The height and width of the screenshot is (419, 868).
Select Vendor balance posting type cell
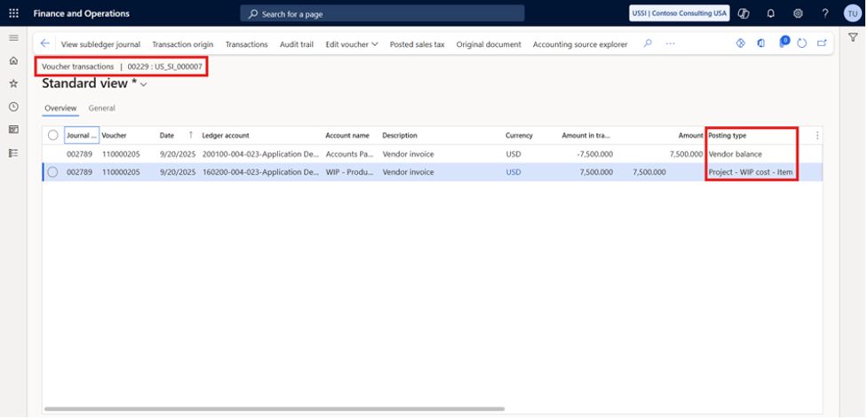click(735, 154)
